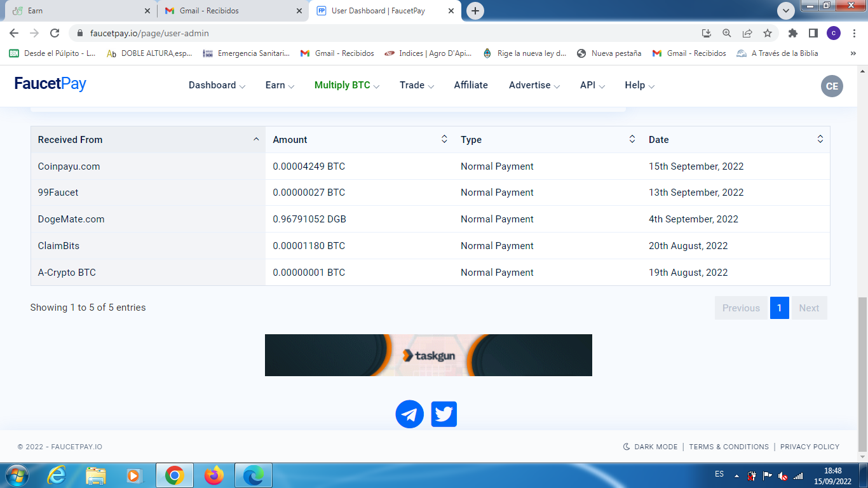Open the Rige la nueva ley bookmark
Screen dimensions: 868x488
point(525,53)
